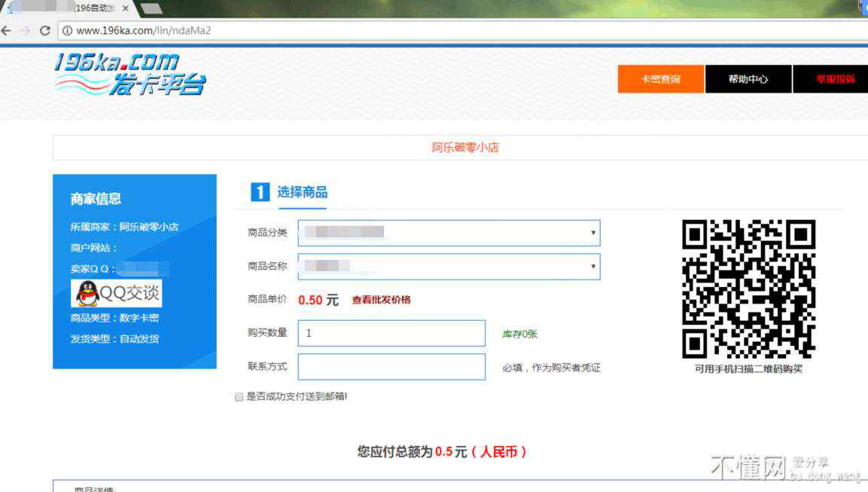This screenshot has width=868, height=492.
Task: Click the browser forward arrow
Action: click(25, 31)
